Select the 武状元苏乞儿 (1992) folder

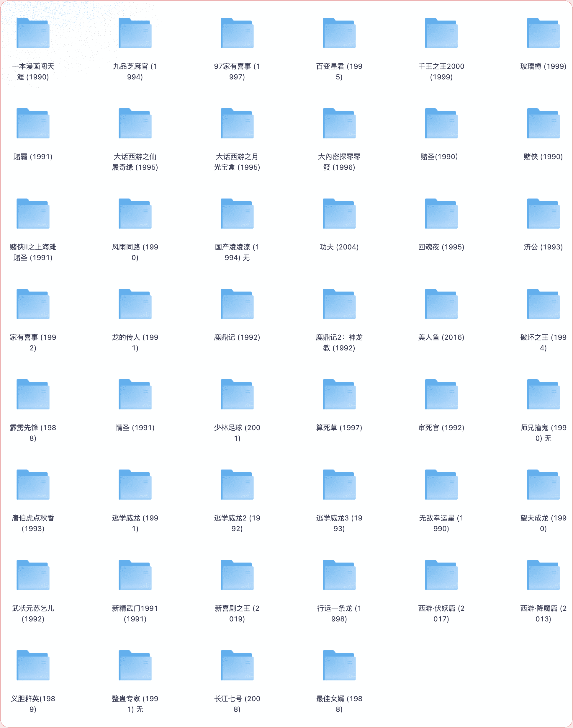[33, 574]
